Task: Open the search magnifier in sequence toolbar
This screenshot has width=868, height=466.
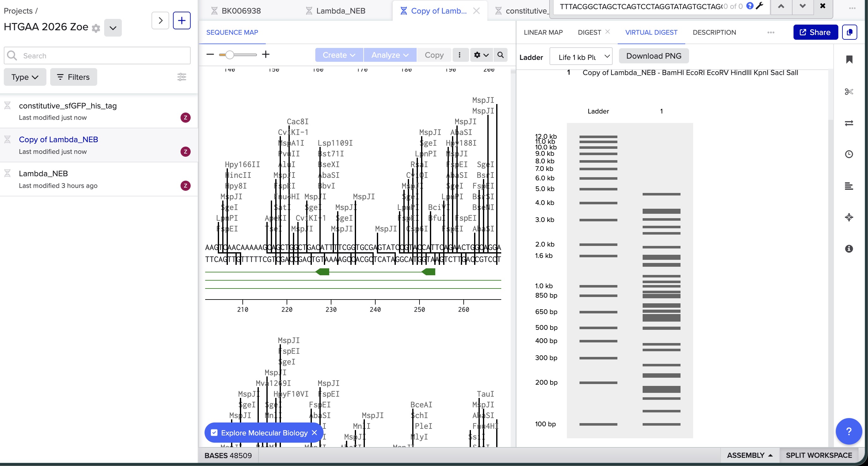Action: tap(500, 55)
